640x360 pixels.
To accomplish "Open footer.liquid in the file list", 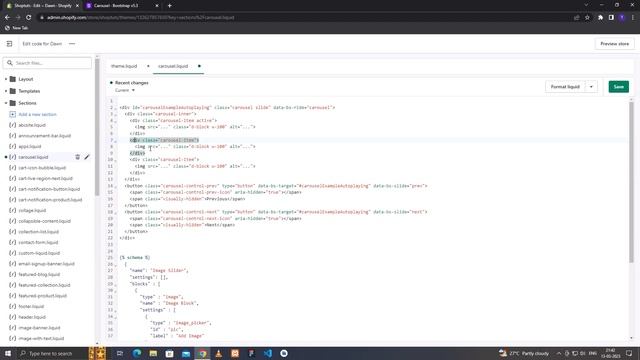I will coord(31,307).
